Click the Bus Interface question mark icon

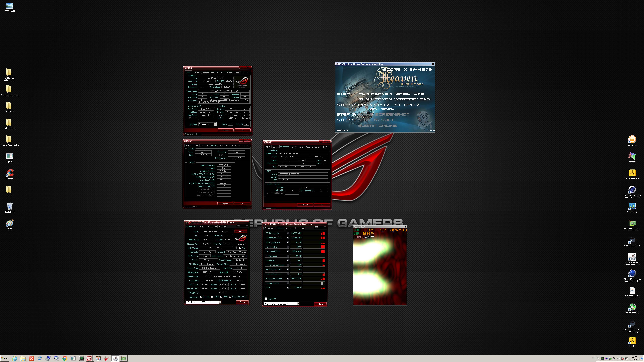click(x=246, y=256)
